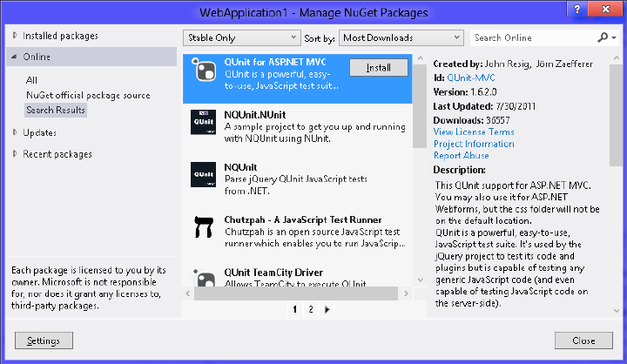Click details pane scroll down arrow

coord(617,310)
